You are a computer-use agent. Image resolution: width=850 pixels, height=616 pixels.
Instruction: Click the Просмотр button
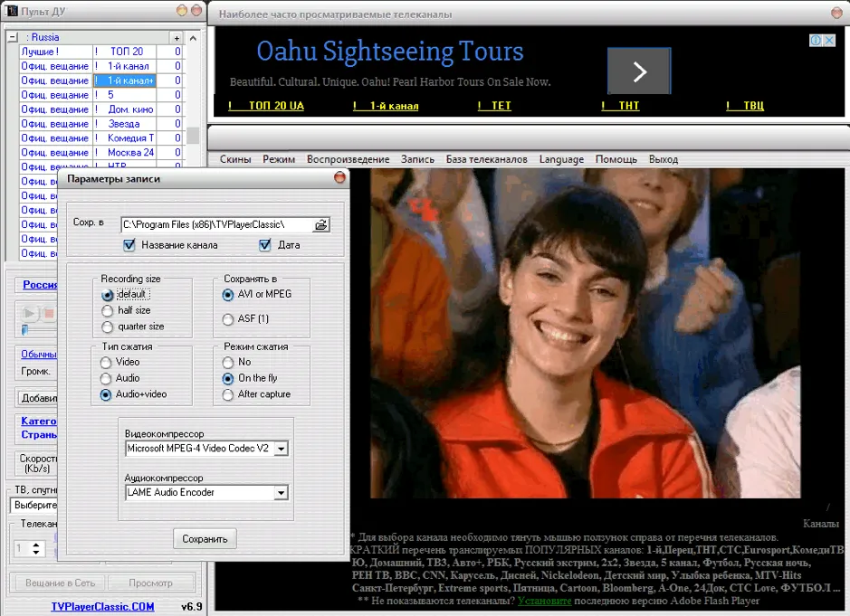[150, 583]
